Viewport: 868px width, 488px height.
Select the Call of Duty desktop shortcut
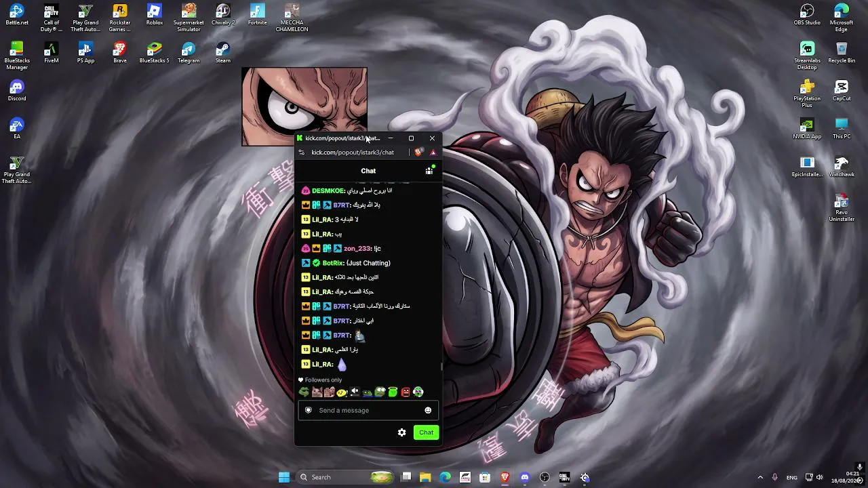[51, 18]
